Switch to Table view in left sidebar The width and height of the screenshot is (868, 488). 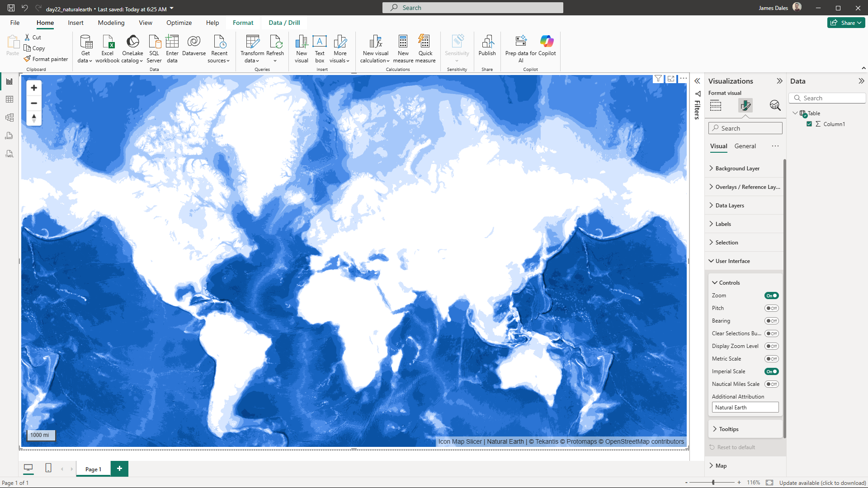click(9, 99)
